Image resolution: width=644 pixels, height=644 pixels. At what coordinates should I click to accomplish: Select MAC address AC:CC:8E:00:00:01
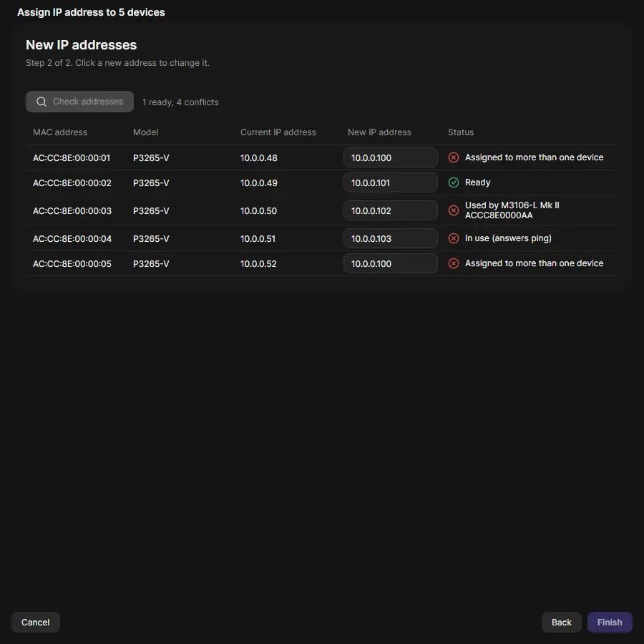coord(72,157)
